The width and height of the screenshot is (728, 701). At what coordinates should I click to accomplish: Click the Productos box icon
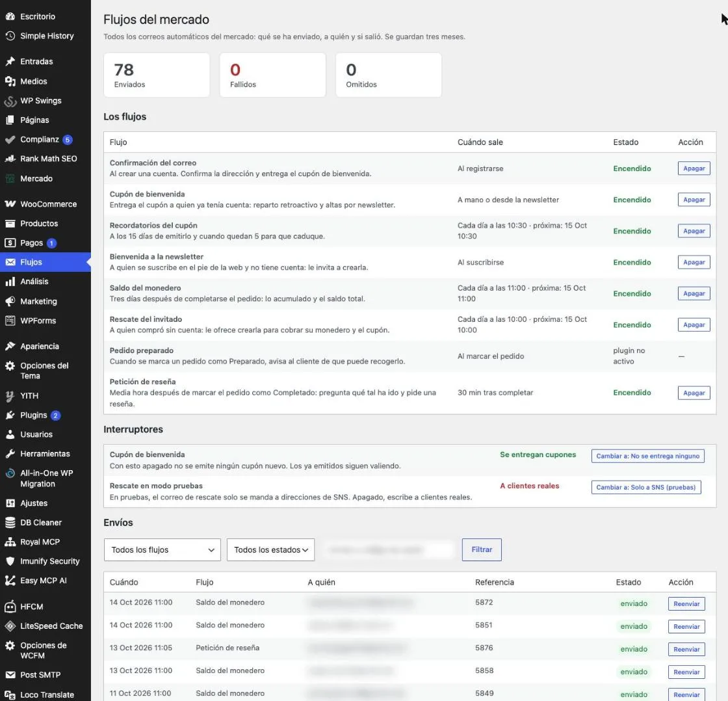click(10, 224)
